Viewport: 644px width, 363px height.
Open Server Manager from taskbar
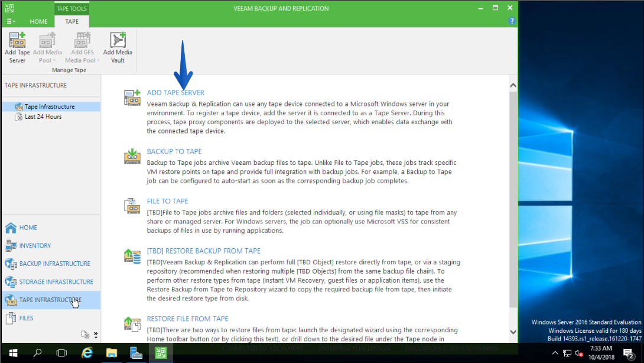pyautogui.click(x=136, y=353)
